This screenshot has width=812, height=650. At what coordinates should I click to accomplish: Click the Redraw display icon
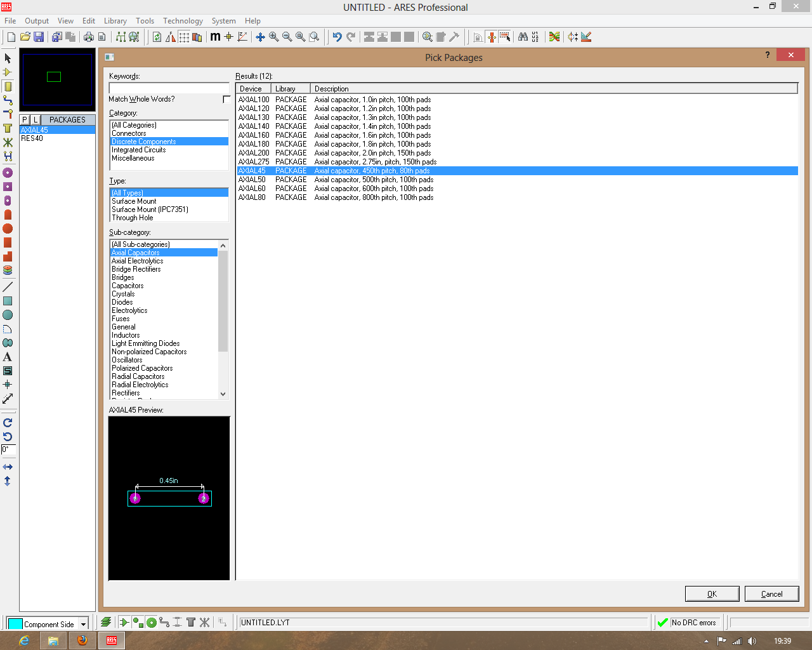(157, 37)
